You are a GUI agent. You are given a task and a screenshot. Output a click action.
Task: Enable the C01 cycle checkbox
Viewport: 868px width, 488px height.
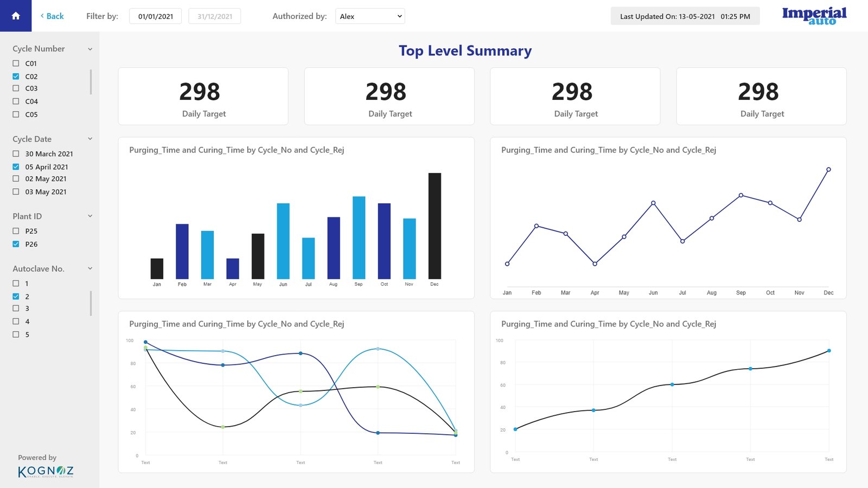[16, 63]
